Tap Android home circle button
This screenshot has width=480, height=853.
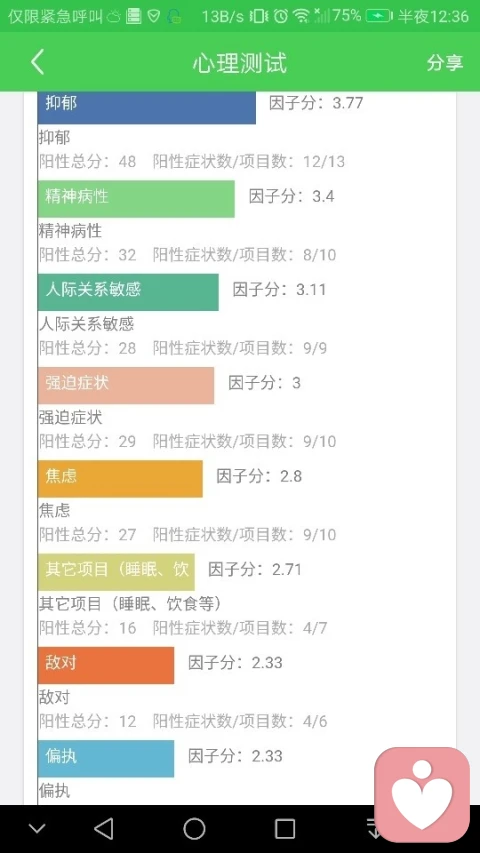[x=194, y=829]
